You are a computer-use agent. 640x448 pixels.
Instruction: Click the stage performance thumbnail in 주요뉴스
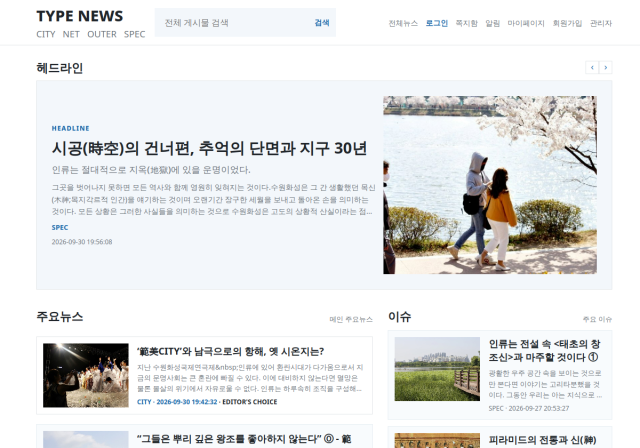coord(86,375)
